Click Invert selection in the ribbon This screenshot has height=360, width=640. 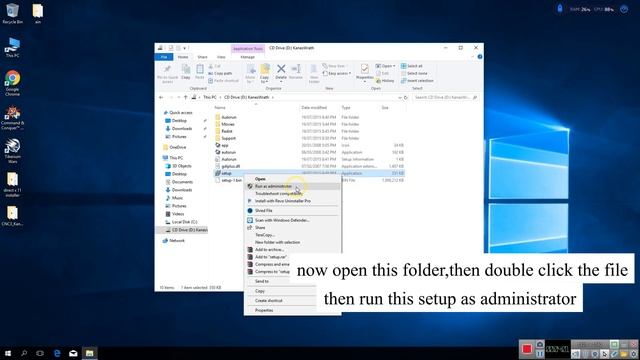pos(417,81)
